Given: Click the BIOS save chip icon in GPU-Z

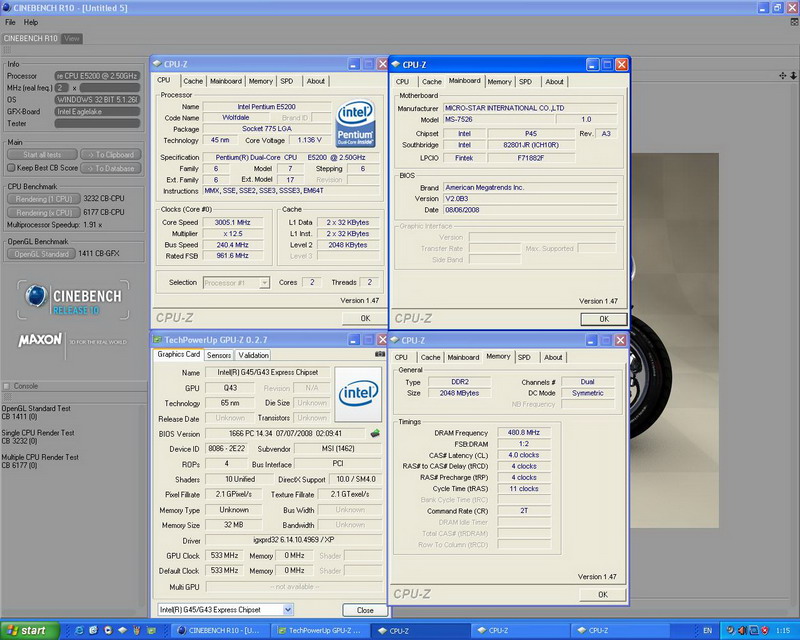Looking at the screenshot, I should click(x=375, y=433).
